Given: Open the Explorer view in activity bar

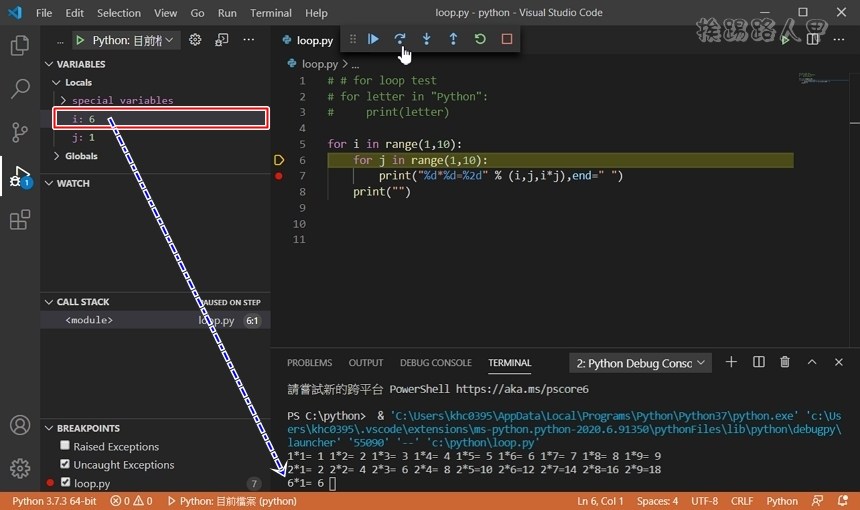Looking at the screenshot, I should tap(19, 45).
